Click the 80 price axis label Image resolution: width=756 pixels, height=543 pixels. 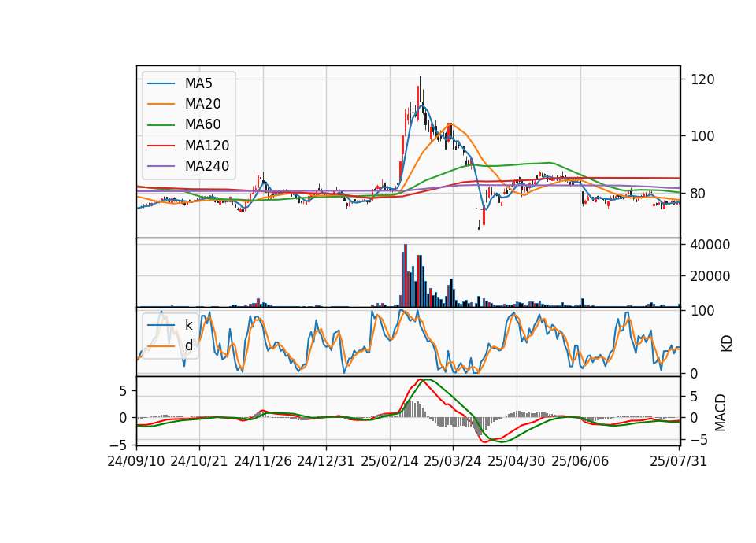pos(699,194)
